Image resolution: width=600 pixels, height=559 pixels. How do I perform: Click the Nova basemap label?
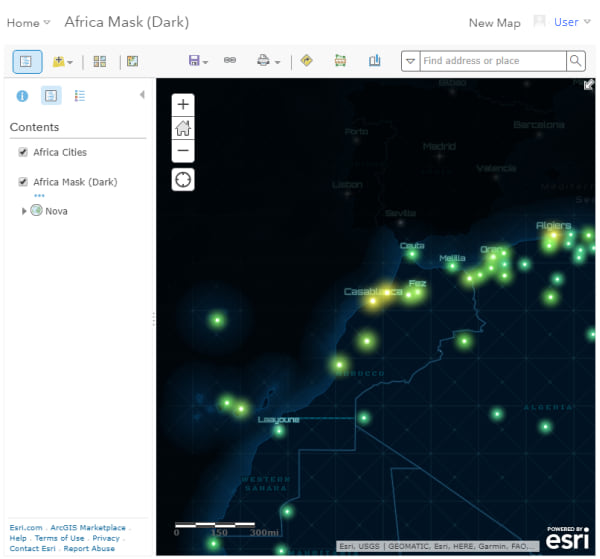point(56,211)
